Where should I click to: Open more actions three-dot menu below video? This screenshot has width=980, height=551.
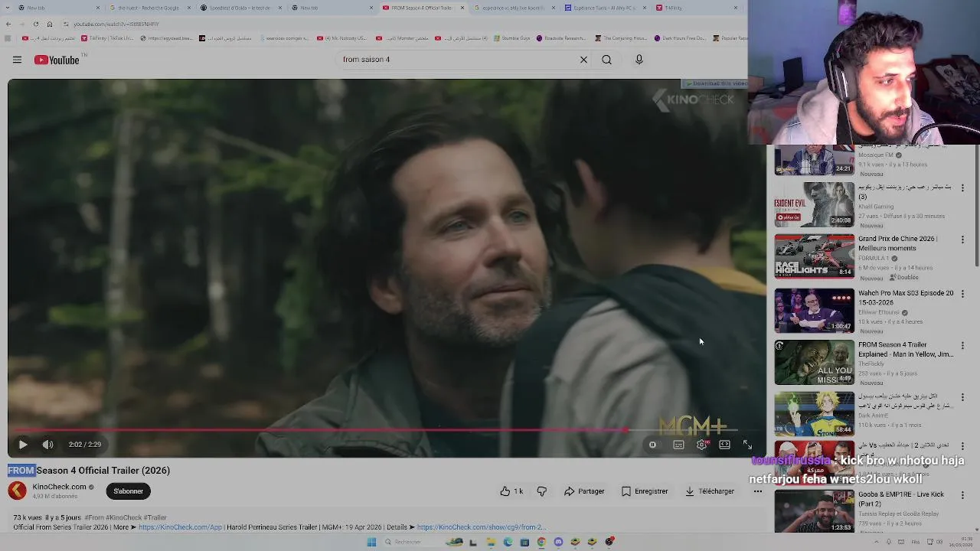click(x=758, y=491)
